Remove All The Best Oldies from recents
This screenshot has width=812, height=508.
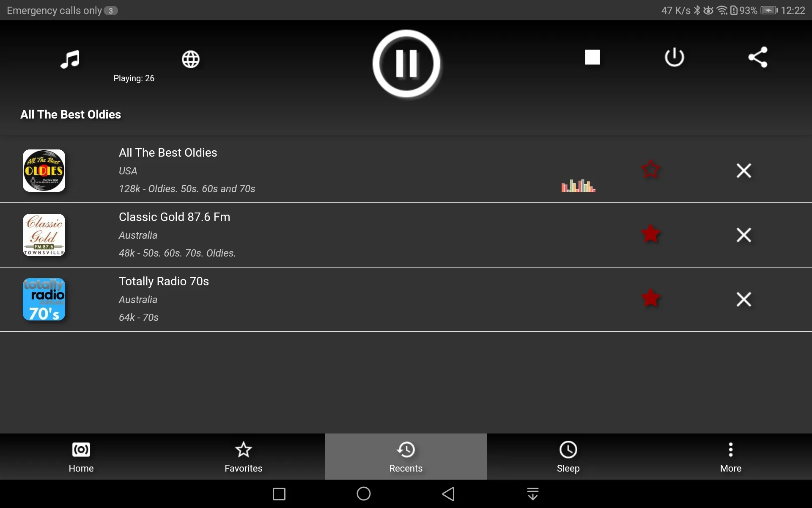pos(743,170)
